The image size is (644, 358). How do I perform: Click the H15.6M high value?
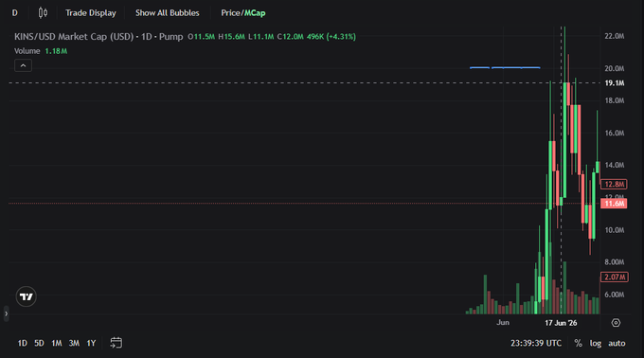[232, 37]
